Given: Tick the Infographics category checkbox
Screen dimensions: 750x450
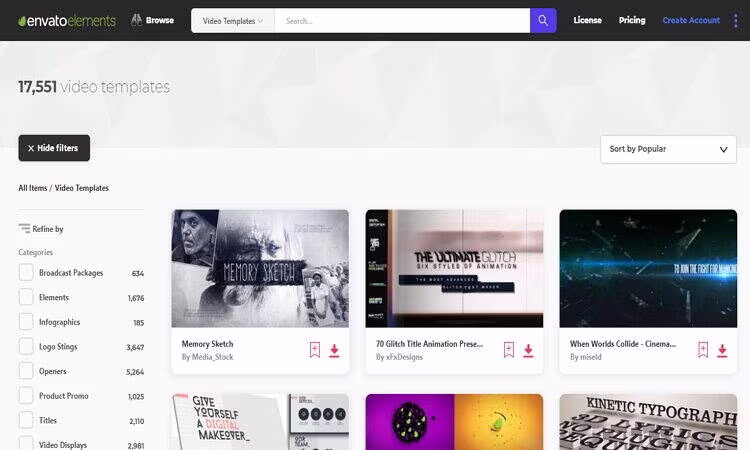Looking at the screenshot, I should 26,322.
